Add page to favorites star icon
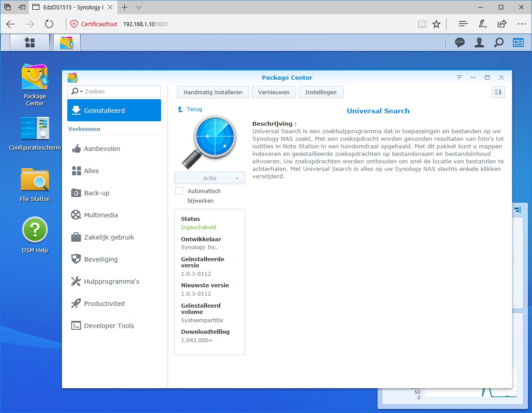 point(436,24)
